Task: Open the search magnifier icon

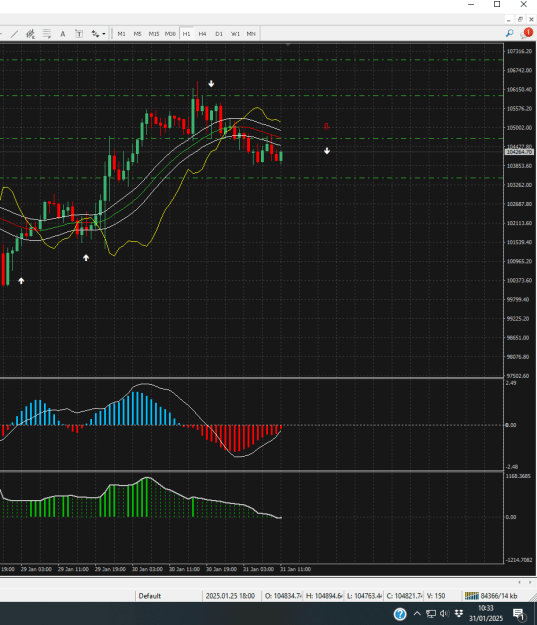Action: [x=509, y=33]
